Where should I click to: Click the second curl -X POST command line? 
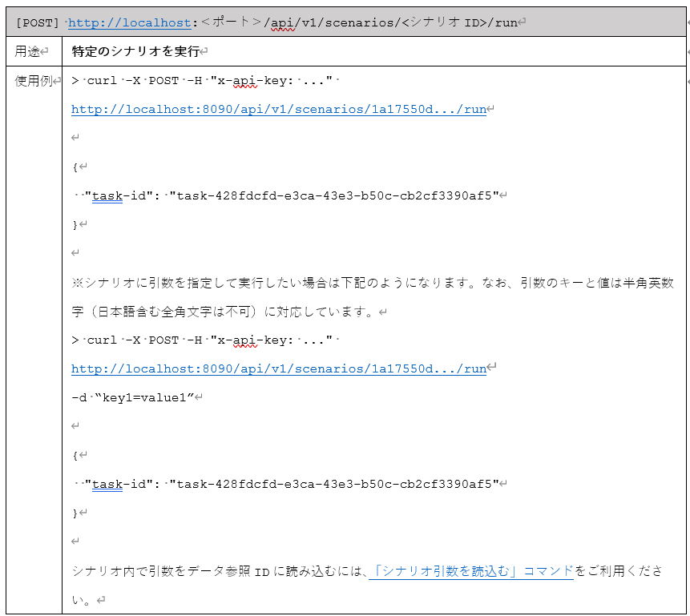(x=202, y=340)
